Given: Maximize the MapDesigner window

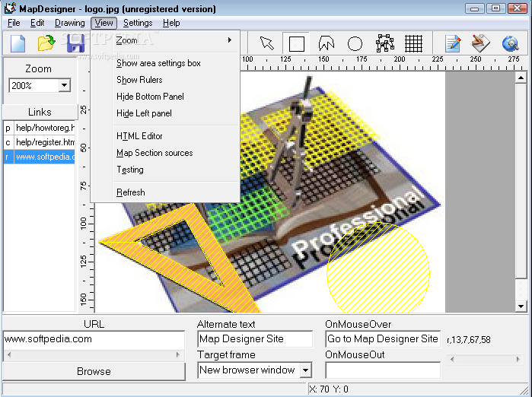Looking at the screenshot, I should [x=495, y=8].
